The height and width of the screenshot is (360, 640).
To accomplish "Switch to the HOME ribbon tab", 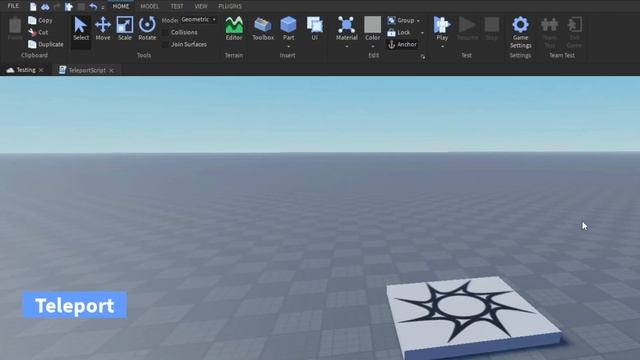I will tap(121, 6).
